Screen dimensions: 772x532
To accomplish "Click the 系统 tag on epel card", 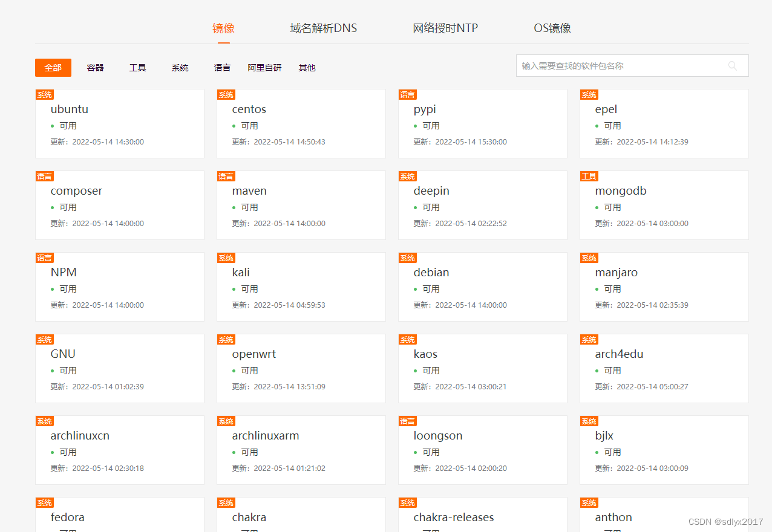I will (x=589, y=95).
